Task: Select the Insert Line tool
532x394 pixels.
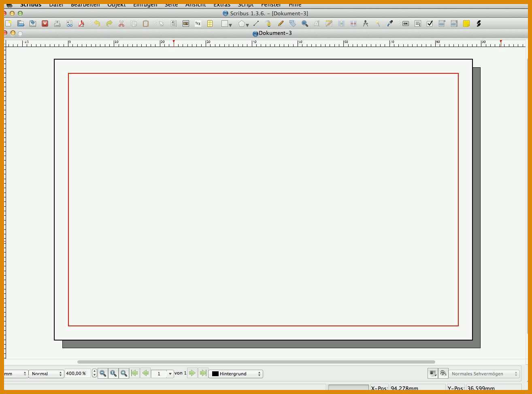Action: 256,24
